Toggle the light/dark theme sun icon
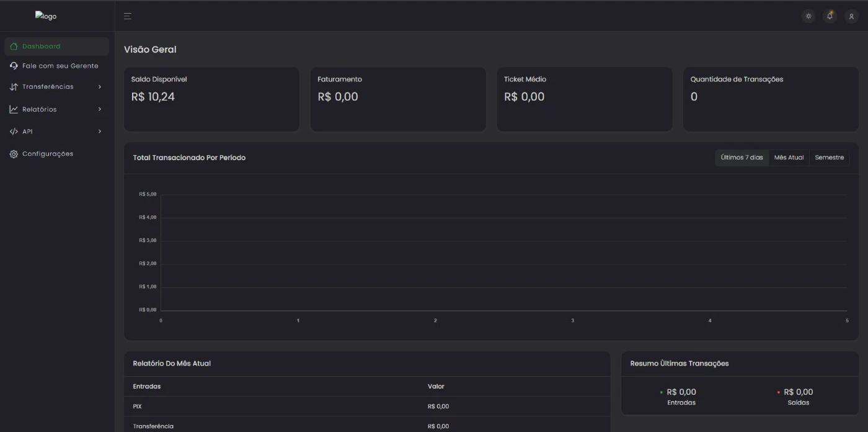868x432 pixels. (x=808, y=16)
